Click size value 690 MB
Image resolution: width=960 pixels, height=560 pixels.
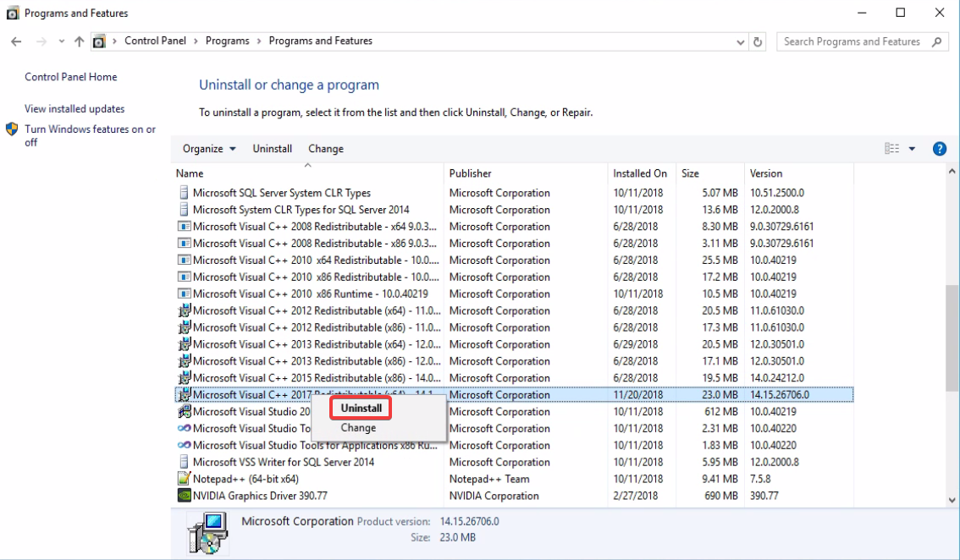coord(721,496)
